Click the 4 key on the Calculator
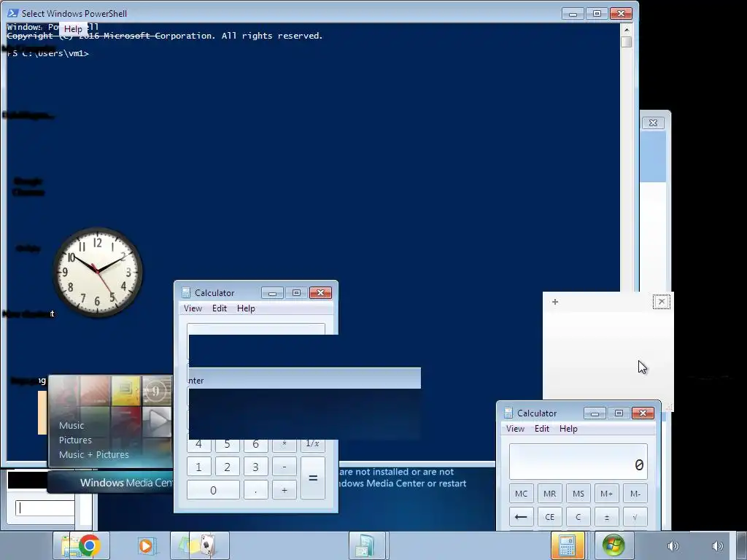The width and height of the screenshot is (747, 560). 198,446
